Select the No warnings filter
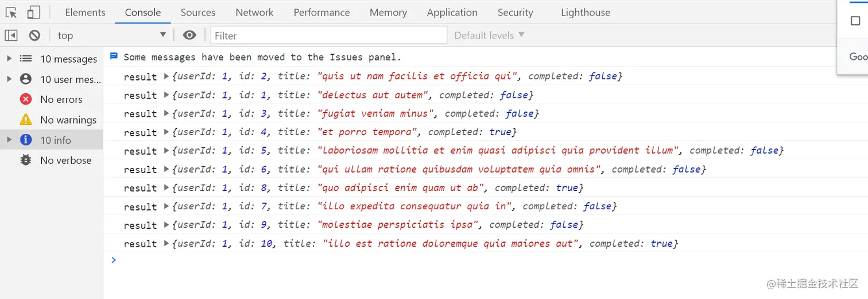Screen dimensions: 868x299 68,120
